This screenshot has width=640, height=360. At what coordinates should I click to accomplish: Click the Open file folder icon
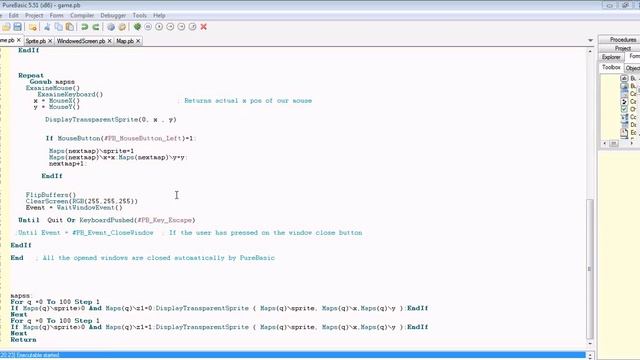coord(6,27)
